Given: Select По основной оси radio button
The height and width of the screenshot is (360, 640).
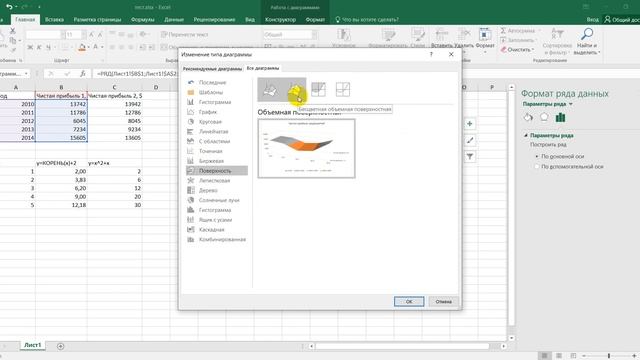Looking at the screenshot, I should coord(537,156).
